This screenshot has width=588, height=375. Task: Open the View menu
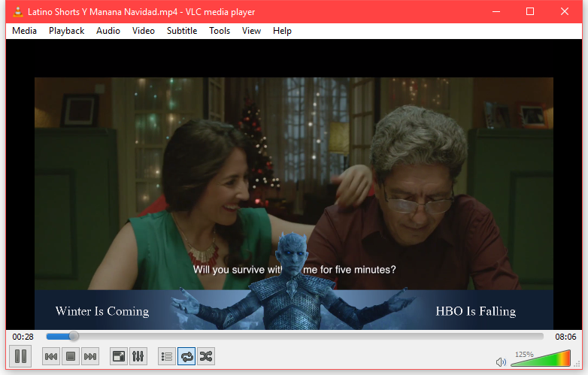click(251, 31)
